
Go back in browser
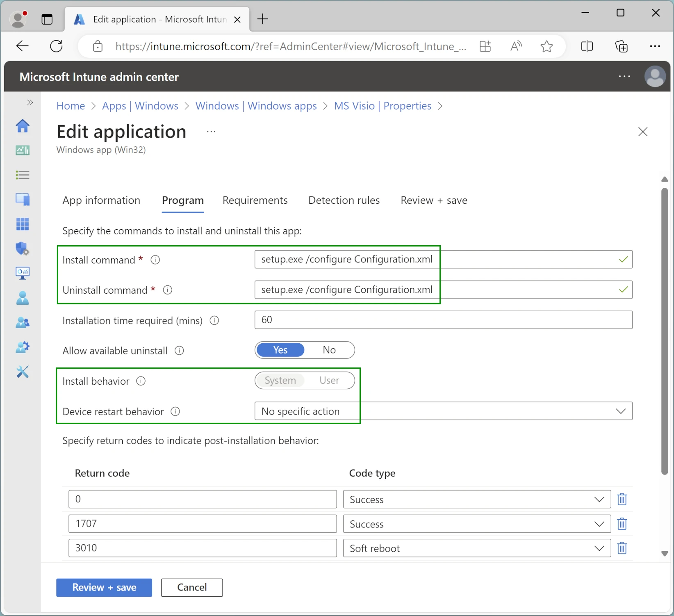tap(22, 46)
